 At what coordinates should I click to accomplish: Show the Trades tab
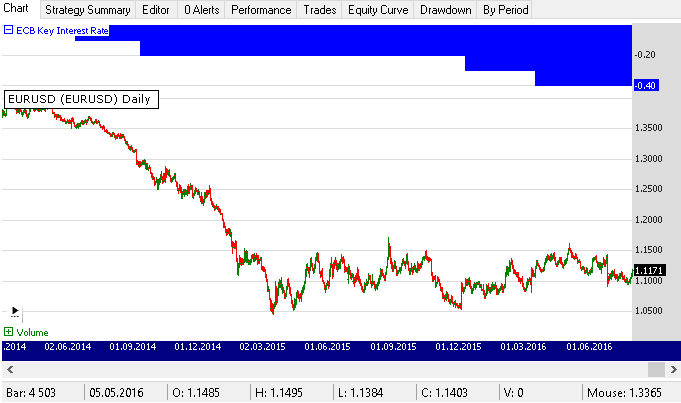pos(319,10)
